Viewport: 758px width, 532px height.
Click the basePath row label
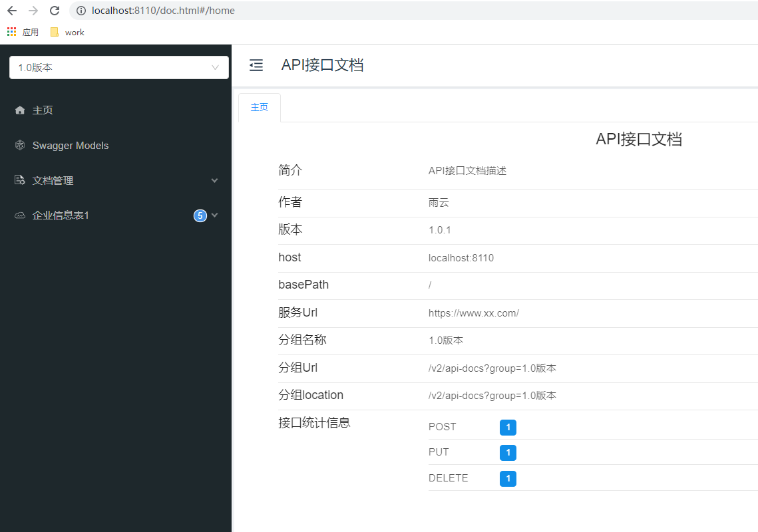click(303, 285)
